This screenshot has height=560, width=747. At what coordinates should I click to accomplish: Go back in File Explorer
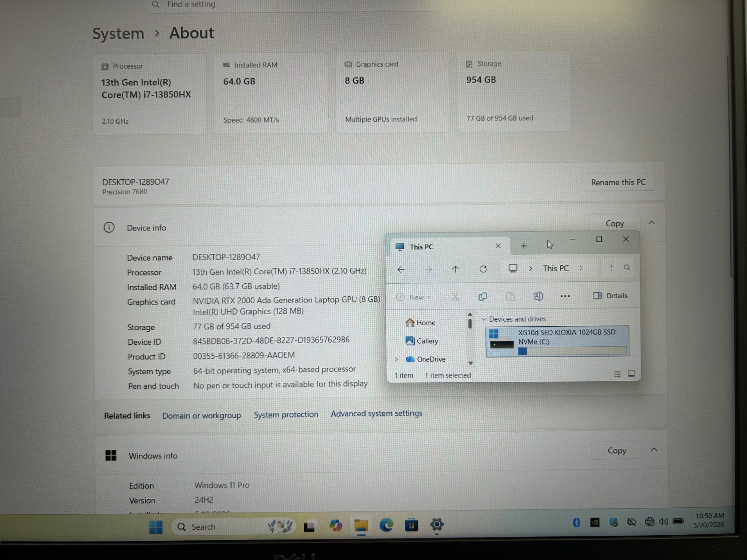coord(401,269)
